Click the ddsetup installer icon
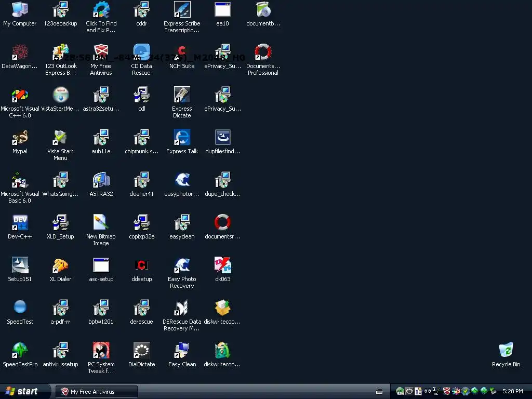 [x=141, y=270]
